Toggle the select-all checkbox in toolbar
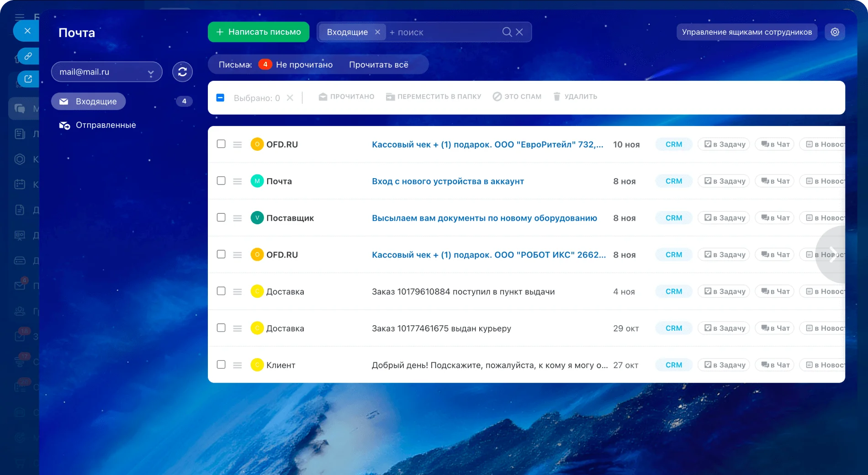 pos(220,97)
